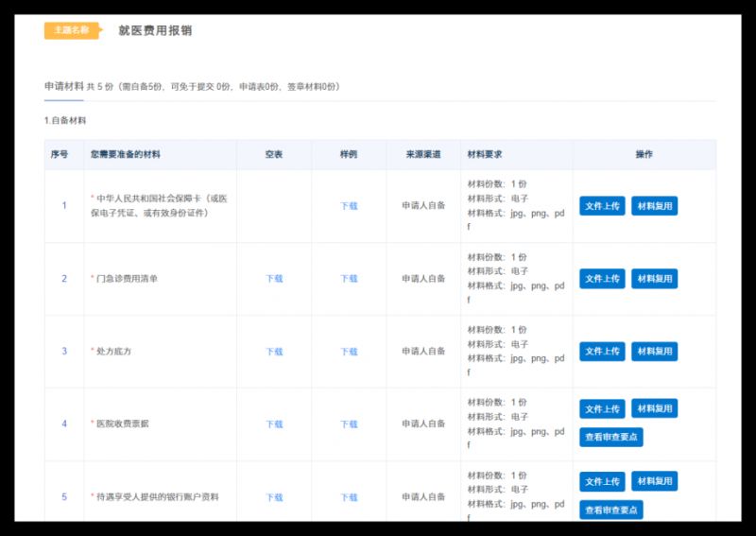Download the 空表 for 处方底方
Image resolution: width=756 pixels, height=536 pixels.
pos(274,352)
